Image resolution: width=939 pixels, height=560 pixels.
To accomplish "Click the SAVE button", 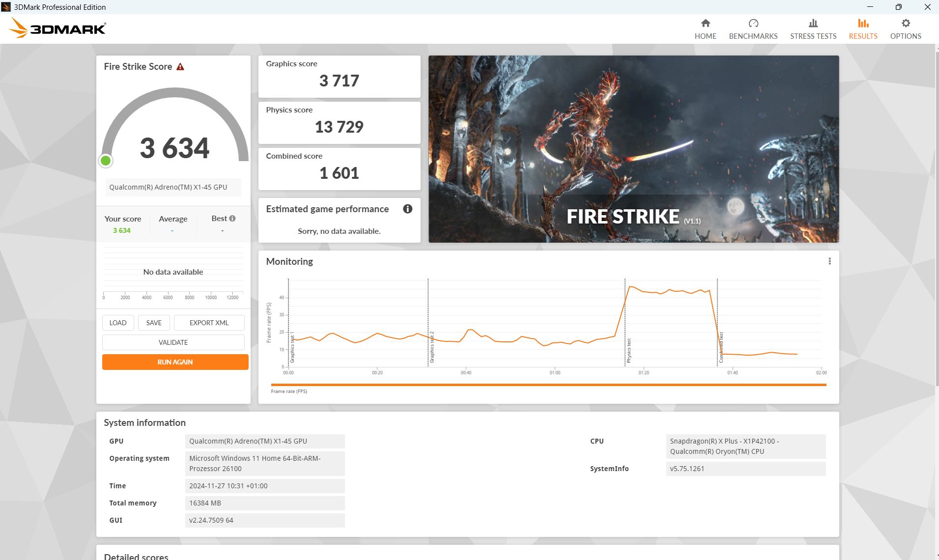I will tap(154, 323).
